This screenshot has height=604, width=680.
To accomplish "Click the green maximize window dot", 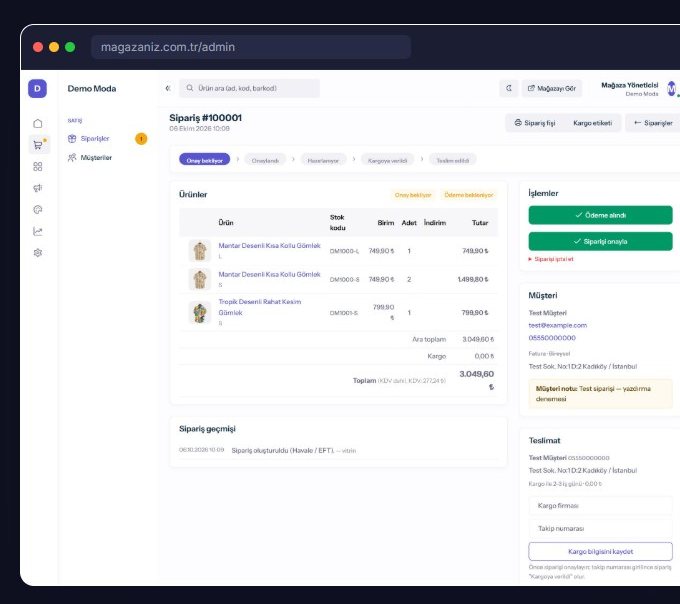I will [70, 47].
